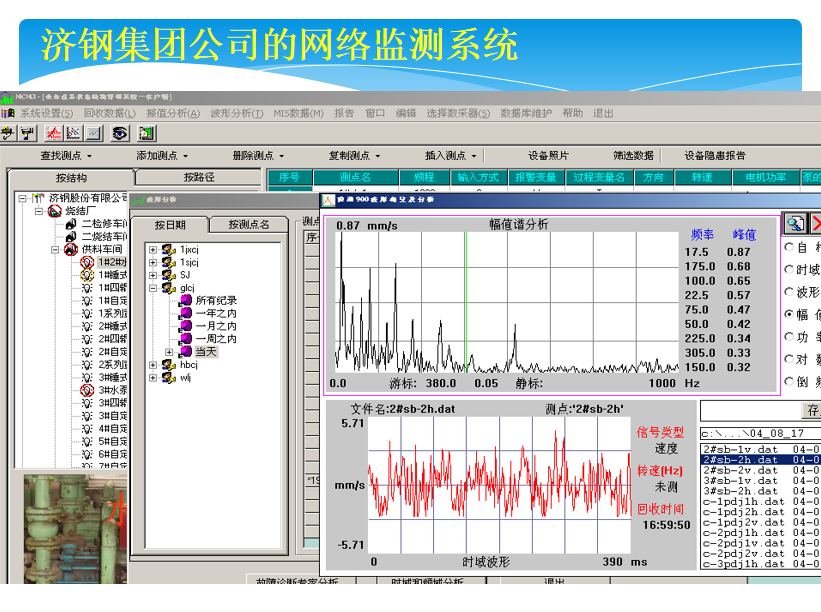Choose the 功率 radio option
Screen dimensions: 821x612
(790, 337)
